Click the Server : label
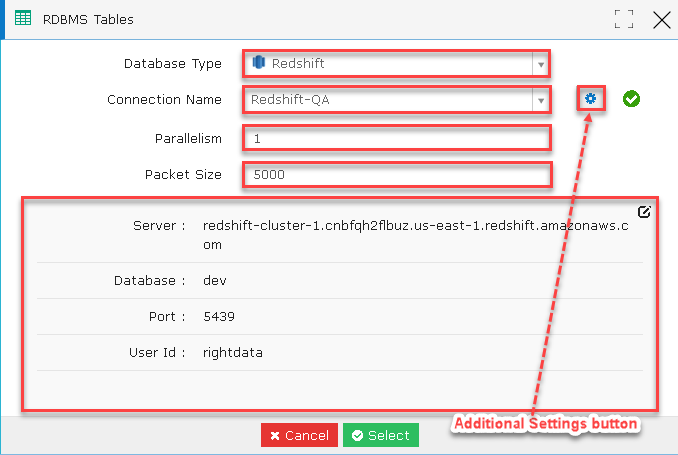This screenshot has height=455, width=678. tap(159, 226)
